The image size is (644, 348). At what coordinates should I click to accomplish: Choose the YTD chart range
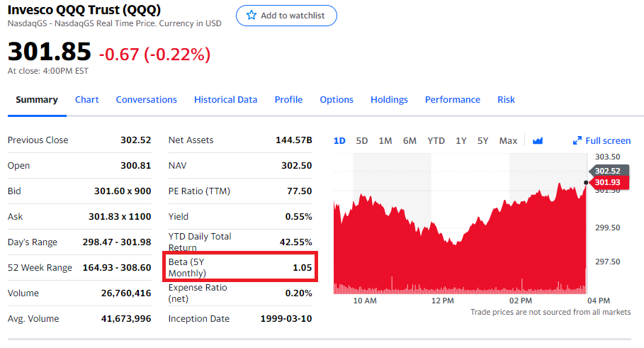436,141
